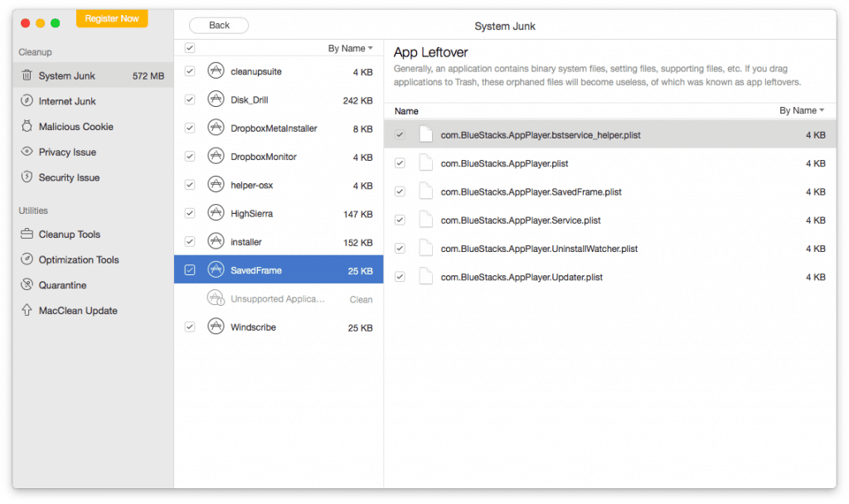Click the Back button
The height and width of the screenshot is (504, 849).
pyautogui.click(x=219, y=25)
